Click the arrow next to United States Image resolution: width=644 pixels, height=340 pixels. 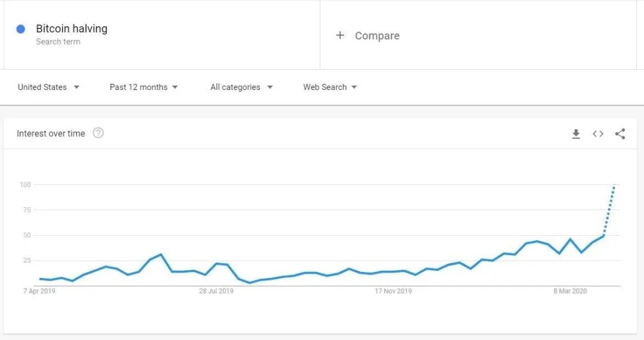pos(76,87)
